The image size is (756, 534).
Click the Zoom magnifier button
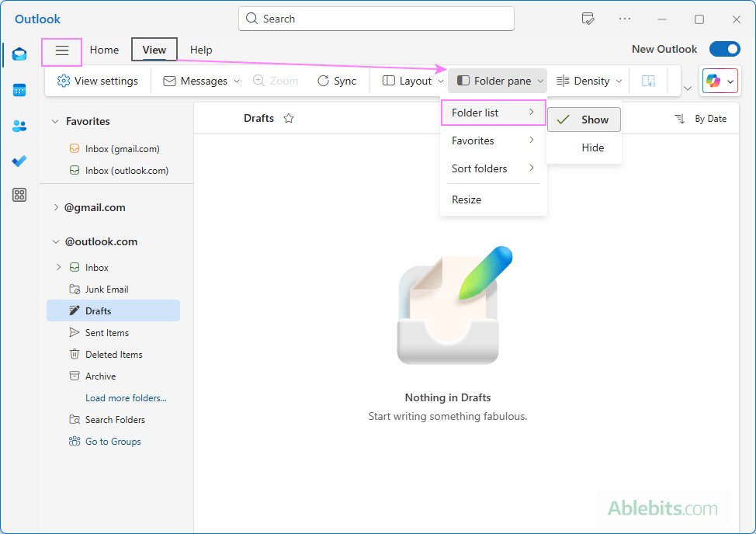click(x=276, y=81)
